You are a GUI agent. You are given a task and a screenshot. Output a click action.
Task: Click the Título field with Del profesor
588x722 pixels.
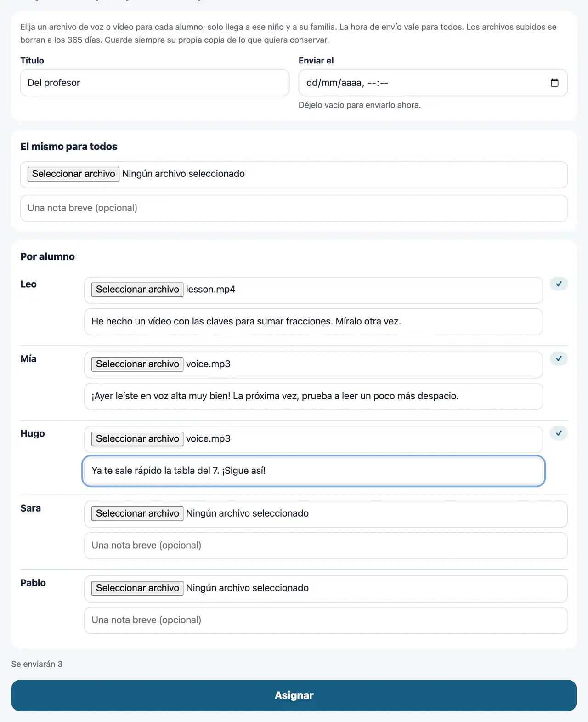(x=155, y=83)
